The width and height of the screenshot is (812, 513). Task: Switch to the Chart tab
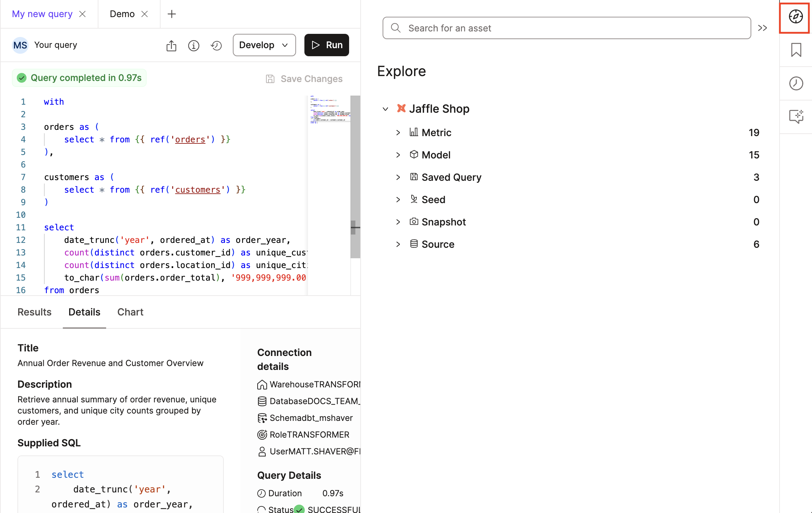point(130,312)
